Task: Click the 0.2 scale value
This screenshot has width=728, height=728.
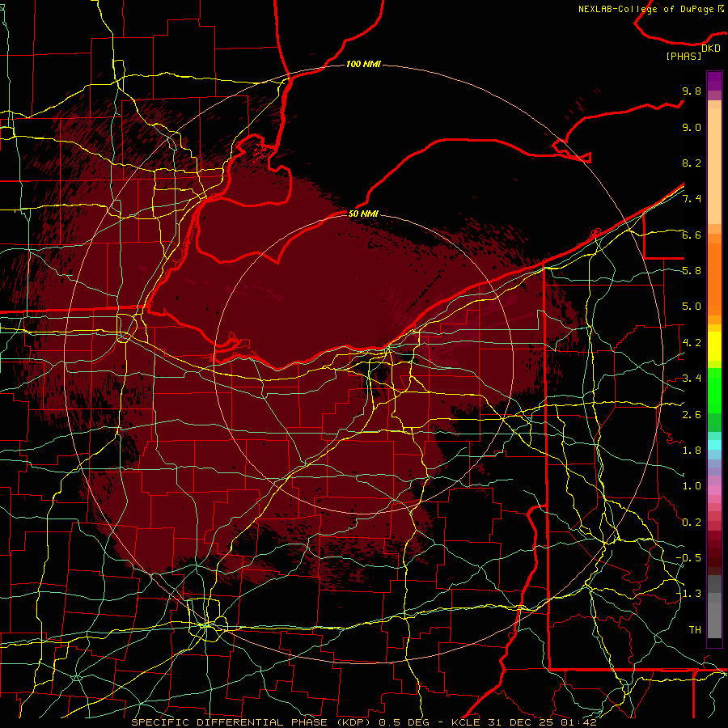Action: (x=692, y=523)
